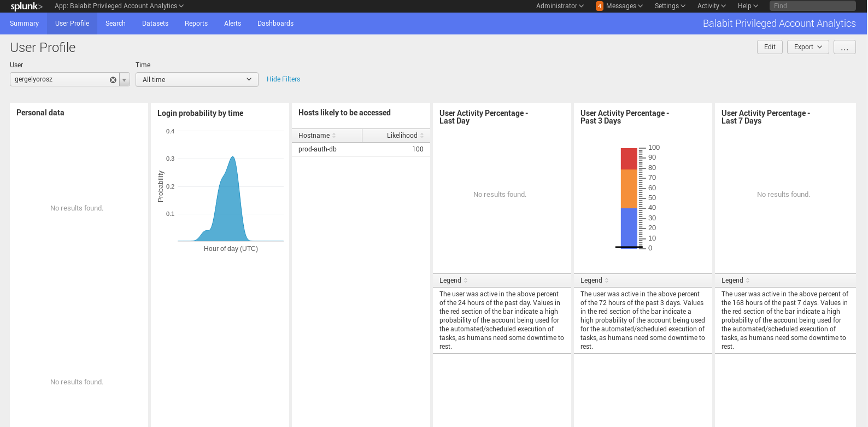The image size is (868, 427).
Task: Click the legend text mentioning 72 hours
Action: coord(643,320)
